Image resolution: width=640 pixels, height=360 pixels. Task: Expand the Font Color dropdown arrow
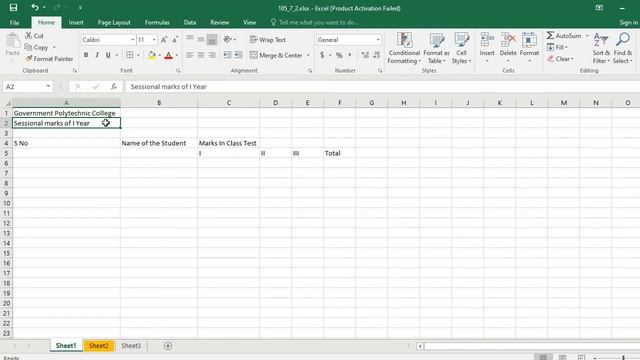(177, 55)
